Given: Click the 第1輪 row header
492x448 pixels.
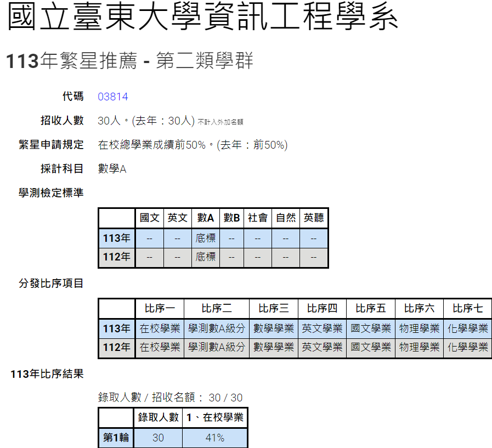Looking at the screenshot, I should tap(116, 438).
